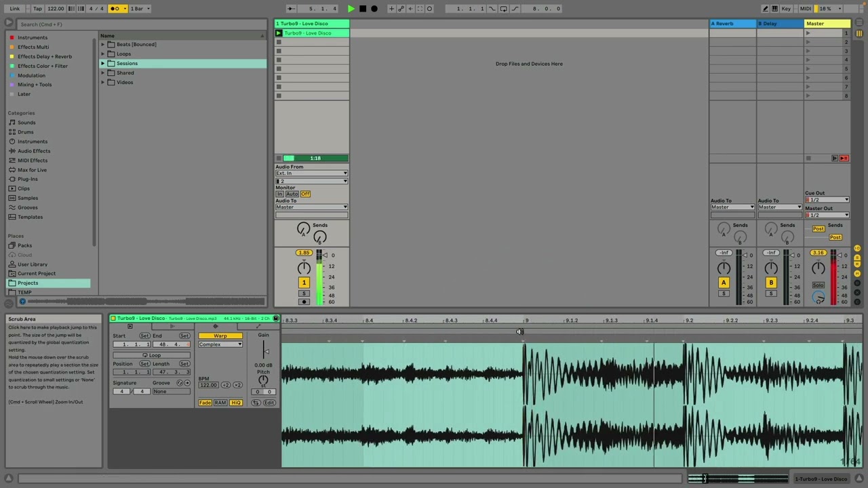Toggle RAM mode for the clip
Viewport: 868px width, 488px height.
point(220,403)
